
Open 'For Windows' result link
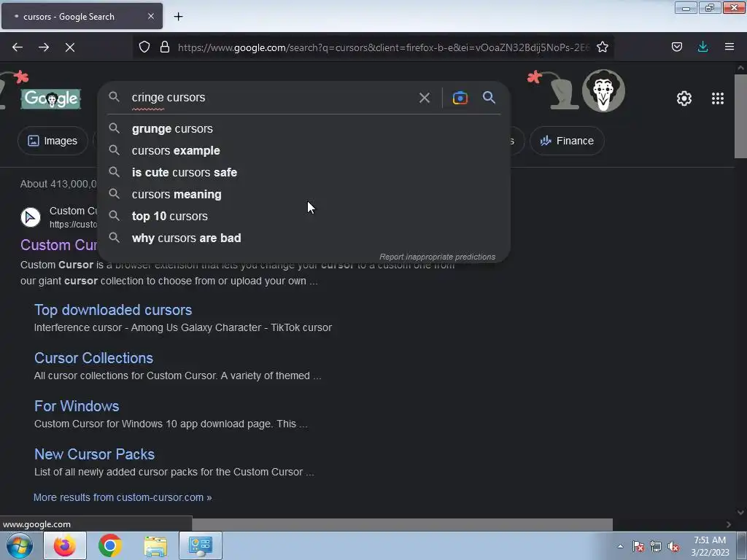(x=77, y=406)
